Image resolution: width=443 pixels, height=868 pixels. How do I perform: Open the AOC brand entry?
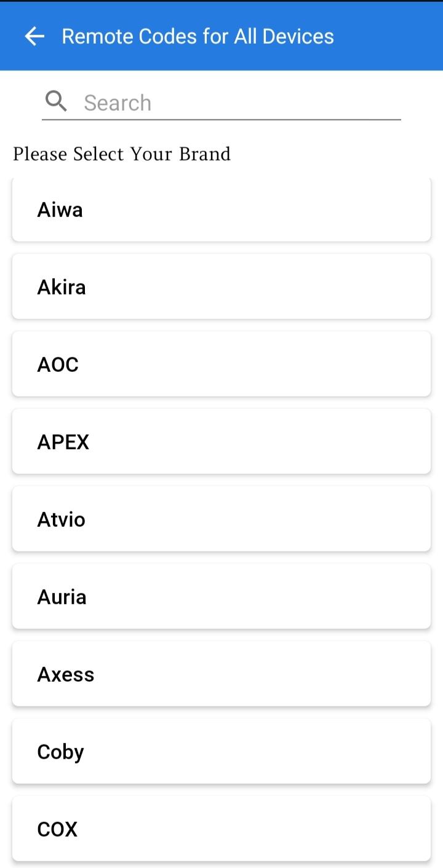[221, 364]
